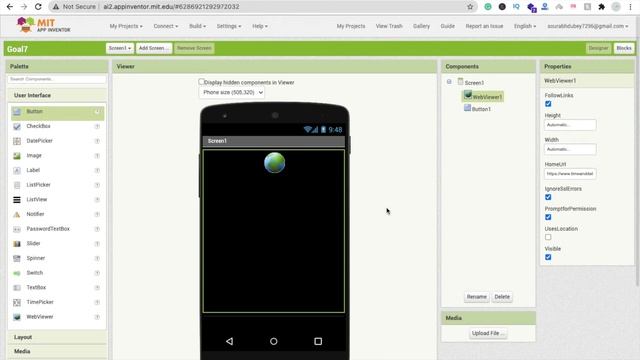Click the globe WebViewer in phone preview

(274, 162)
